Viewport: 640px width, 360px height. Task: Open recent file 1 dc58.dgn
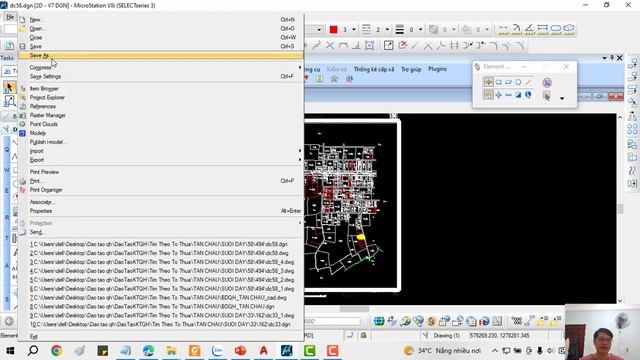point(161,244)
